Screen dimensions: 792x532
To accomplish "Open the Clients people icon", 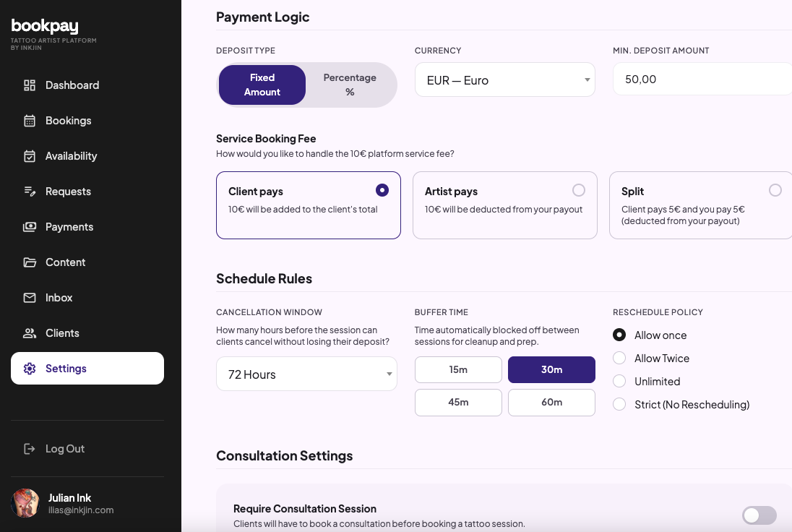I will 30,333.
